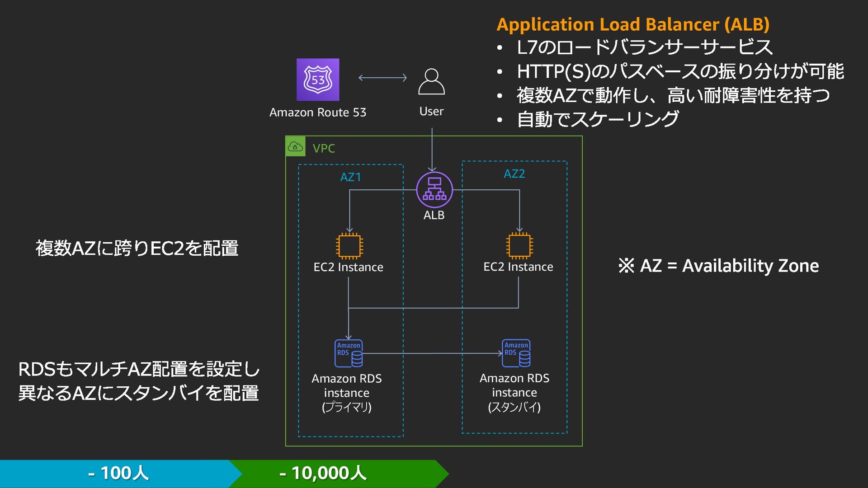Click the ALB load balancer icon
The height and width of the screenshot is (488, 868).
434,189
